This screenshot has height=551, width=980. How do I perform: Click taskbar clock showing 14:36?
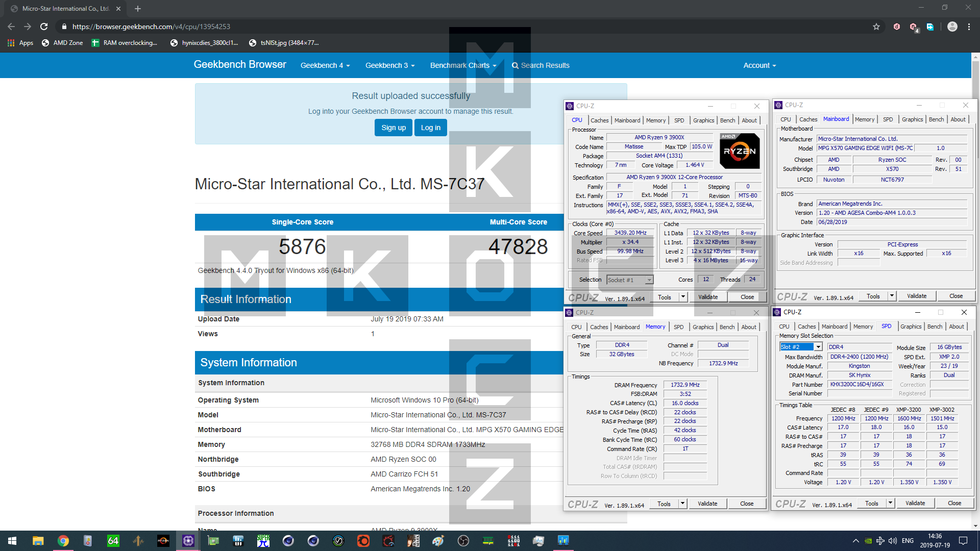[935, 541]
